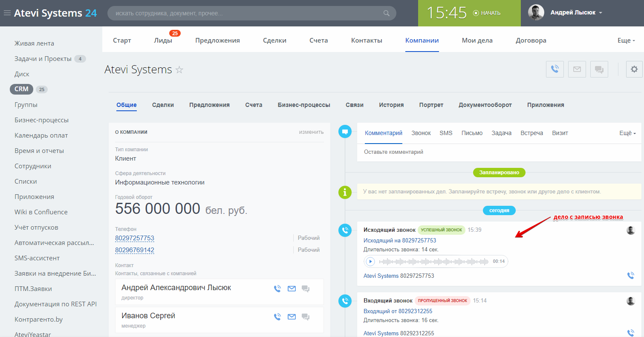644x337 pixels.
Task: Open the chat icon in the company header
Action: (x=599, y=69)
